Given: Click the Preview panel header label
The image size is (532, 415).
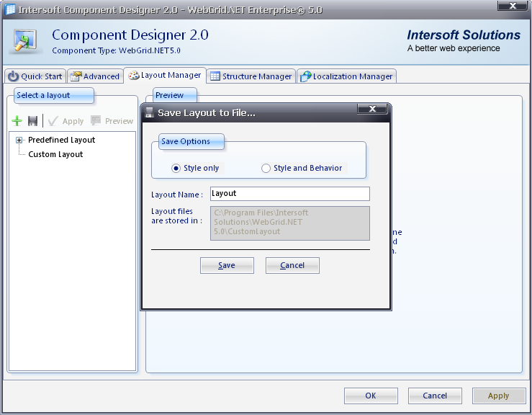Looking at the screenshot, I should 174,95.
